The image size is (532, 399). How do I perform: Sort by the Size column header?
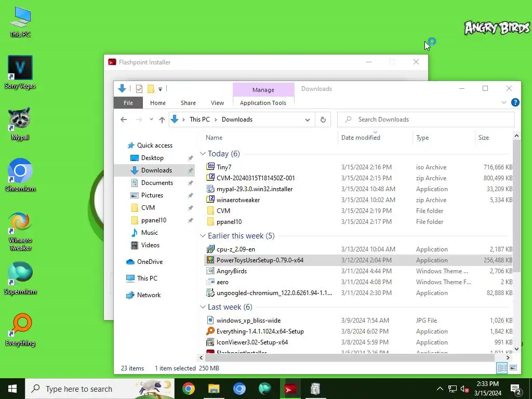484,138
